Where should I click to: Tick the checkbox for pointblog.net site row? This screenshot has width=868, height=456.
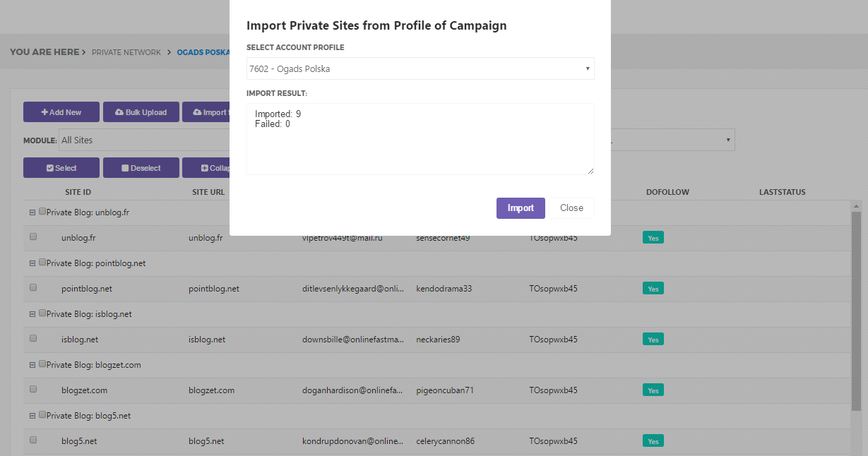(x=33, y=288)
